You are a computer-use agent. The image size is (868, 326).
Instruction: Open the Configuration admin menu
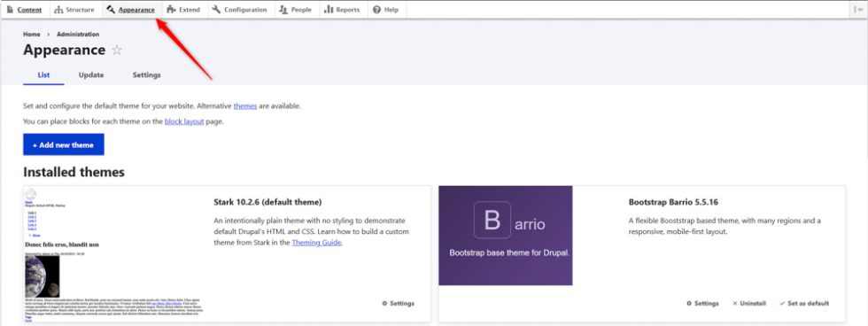point(240,10)
